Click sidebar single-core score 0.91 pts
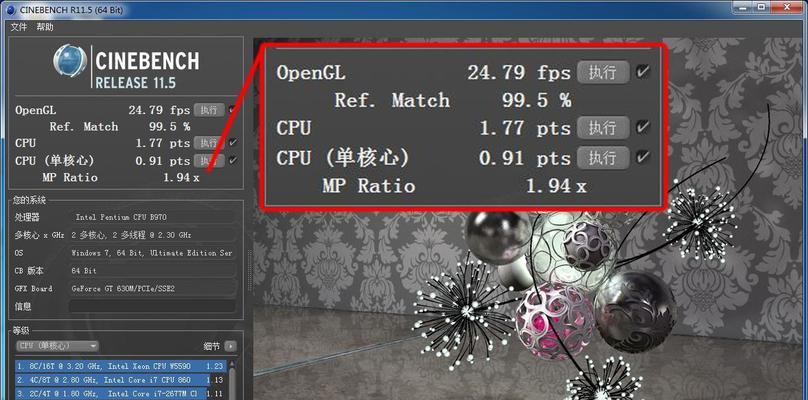 (163, 161)
